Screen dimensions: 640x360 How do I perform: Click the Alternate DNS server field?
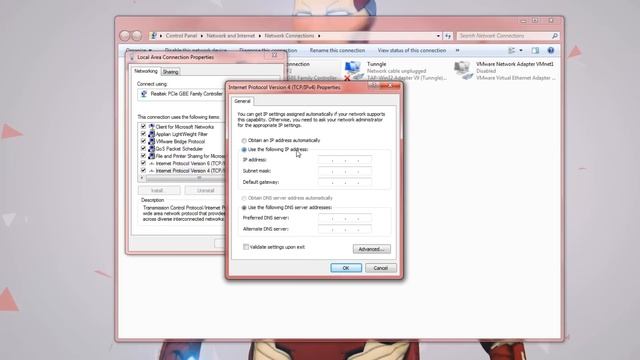[x=345, y=229]
